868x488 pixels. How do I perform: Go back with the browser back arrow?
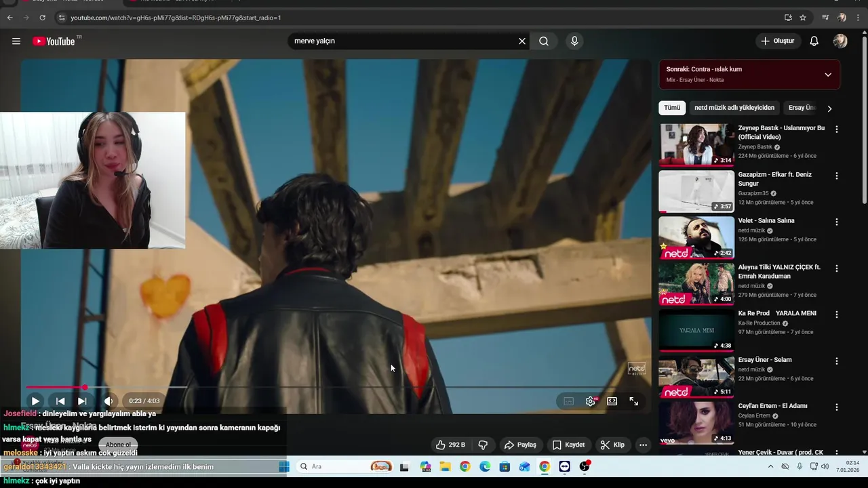(9, 18)
